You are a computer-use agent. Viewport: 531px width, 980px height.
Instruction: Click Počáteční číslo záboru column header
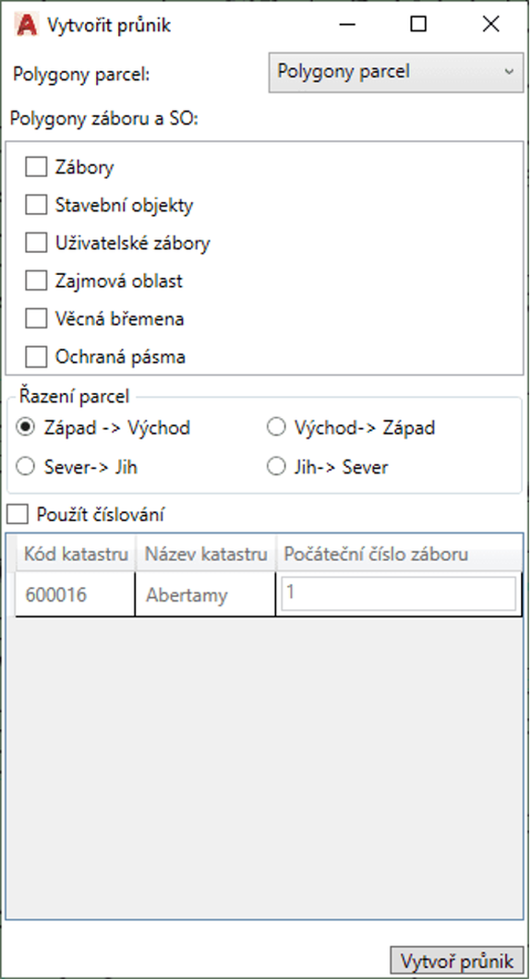pyautogui.click(x=399, y=554)
